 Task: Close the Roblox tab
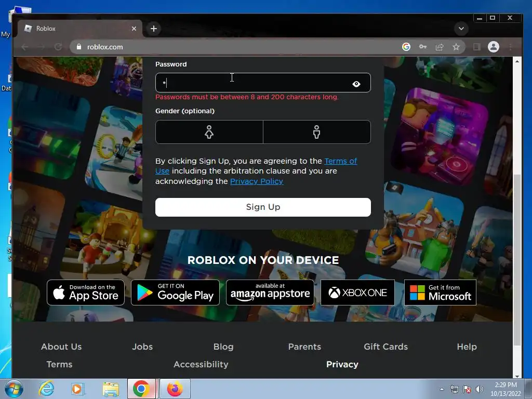coord(134,29)
